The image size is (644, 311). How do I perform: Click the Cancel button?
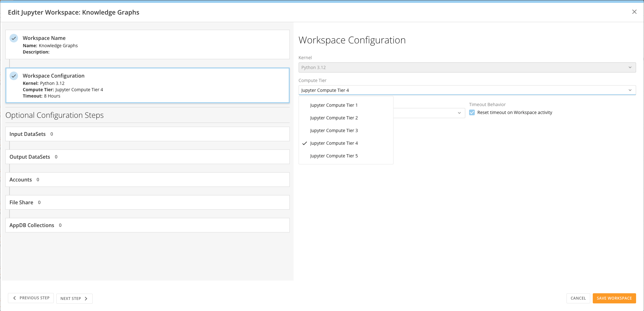(x=578, y=298)
